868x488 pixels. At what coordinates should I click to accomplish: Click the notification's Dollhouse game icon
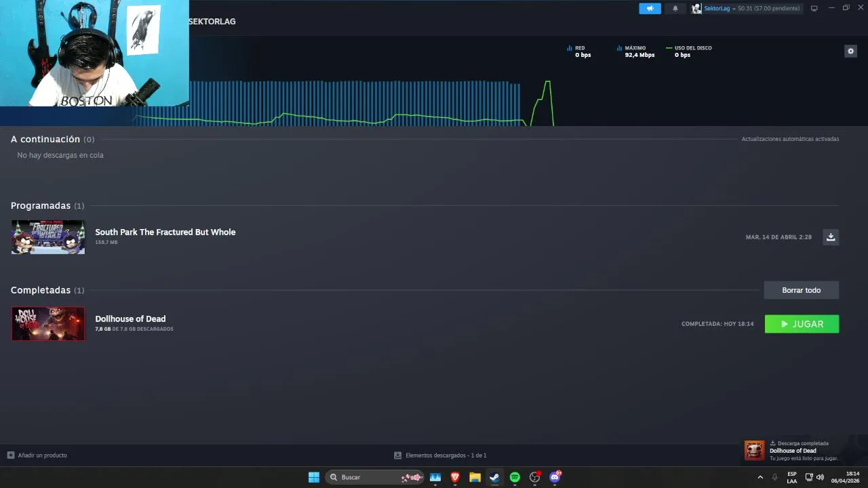tap(754, 450)
